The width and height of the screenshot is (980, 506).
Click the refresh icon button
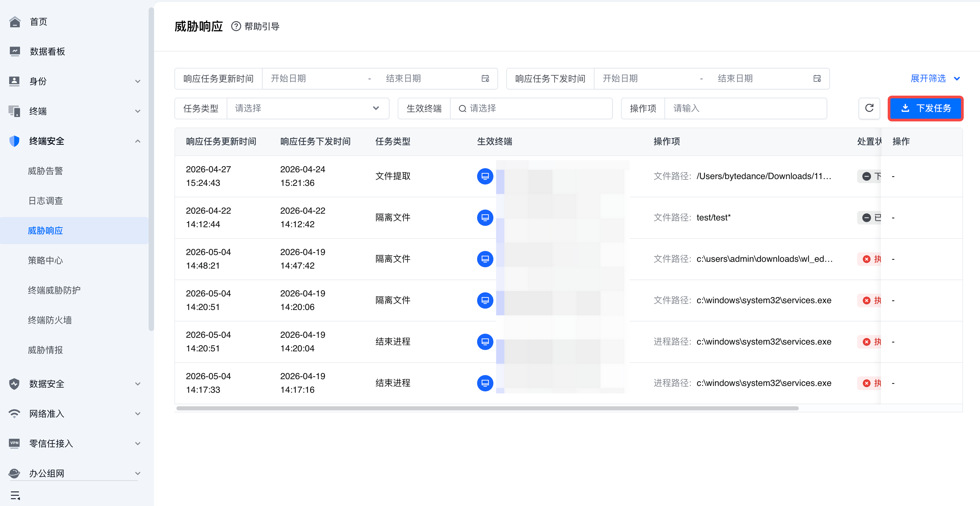point(869,108)
